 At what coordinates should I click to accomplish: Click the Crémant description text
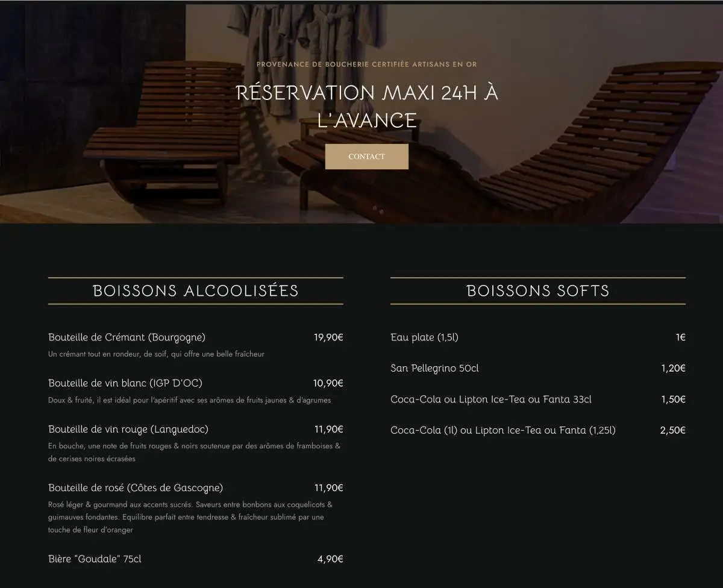[x=156, y=354]
